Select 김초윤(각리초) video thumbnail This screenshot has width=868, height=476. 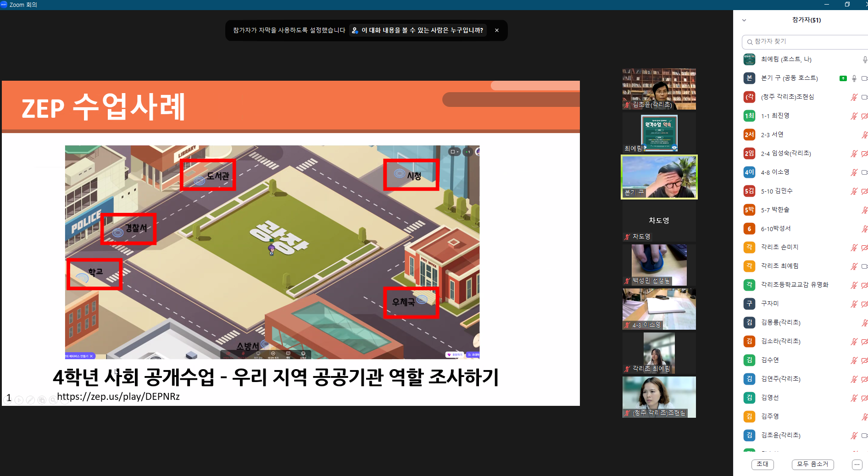659,89
